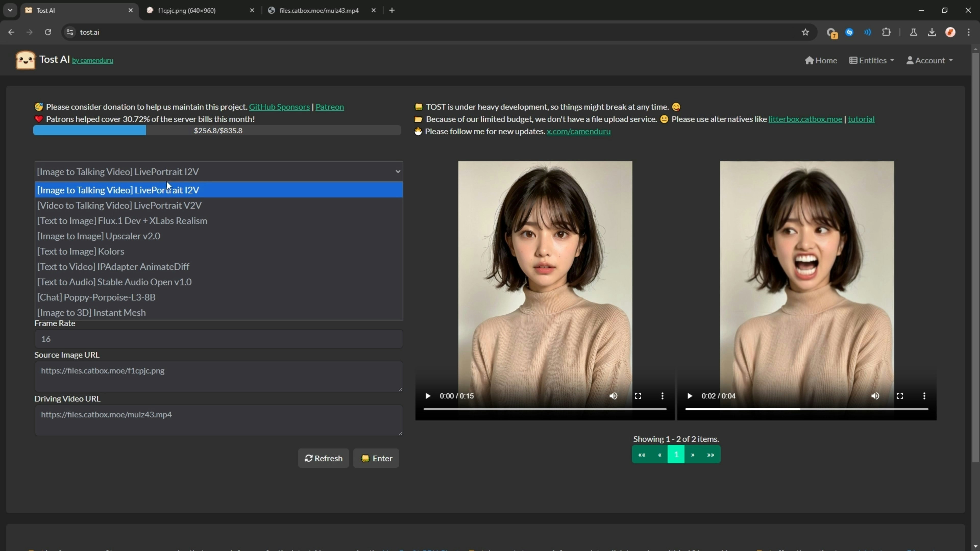Mute the second video's volume

click(x=875, y=396)
